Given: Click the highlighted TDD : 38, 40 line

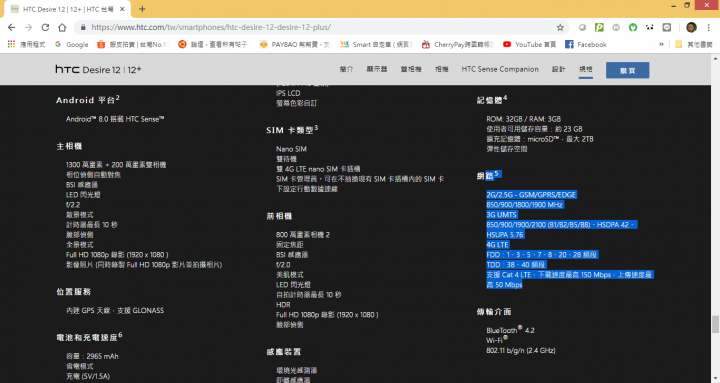Looking at the screenshot, I should [516, 265].
